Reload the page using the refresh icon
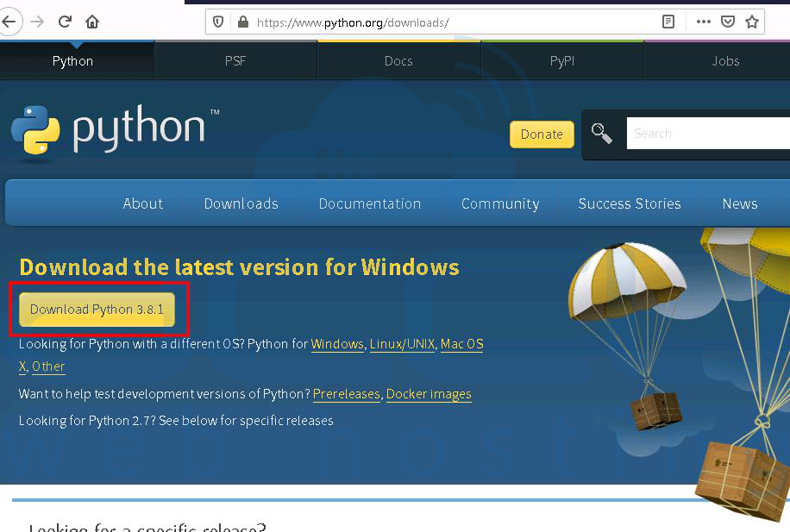The width and height of the screenshot is (790, 532). (x=65, y=22)
